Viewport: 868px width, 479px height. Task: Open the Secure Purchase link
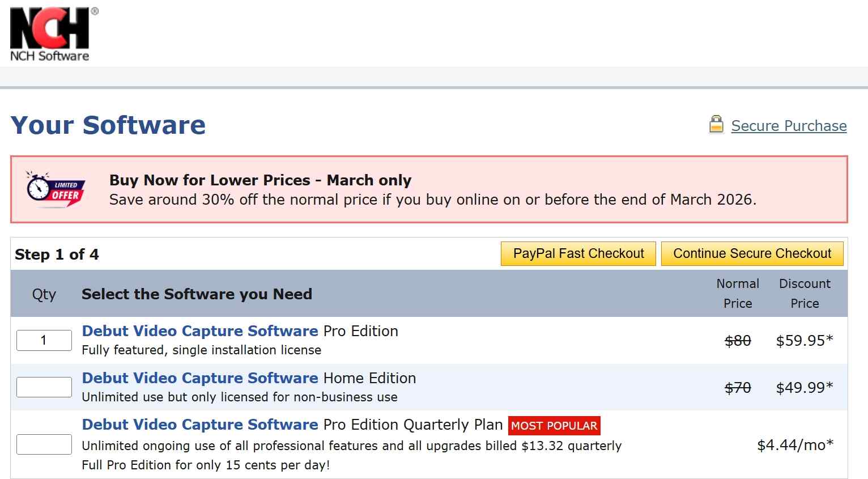[x=789, y=126]
